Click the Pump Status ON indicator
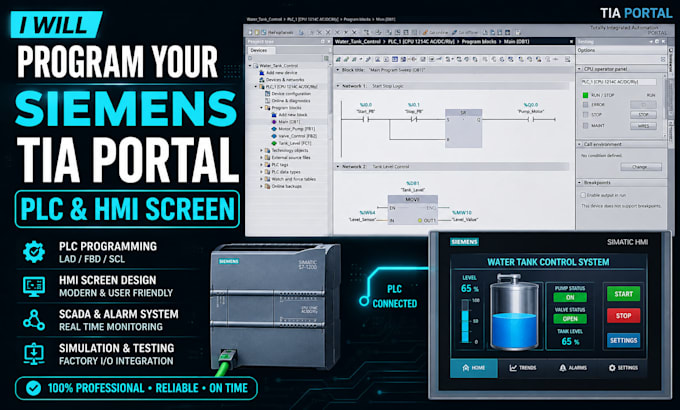This screenshot has height=410, width=680. point(570,297)
